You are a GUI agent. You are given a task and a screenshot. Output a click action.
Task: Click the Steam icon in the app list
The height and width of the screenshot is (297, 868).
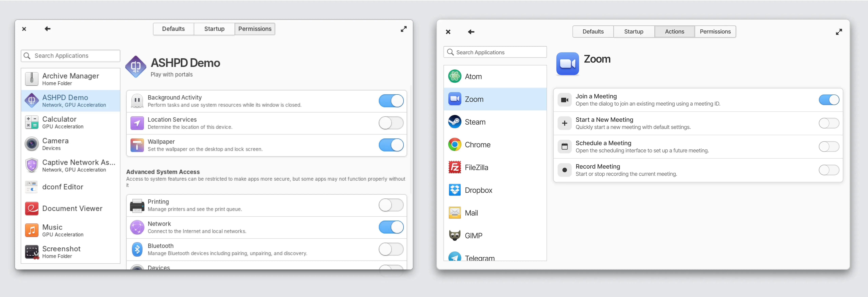click(455, 122)
